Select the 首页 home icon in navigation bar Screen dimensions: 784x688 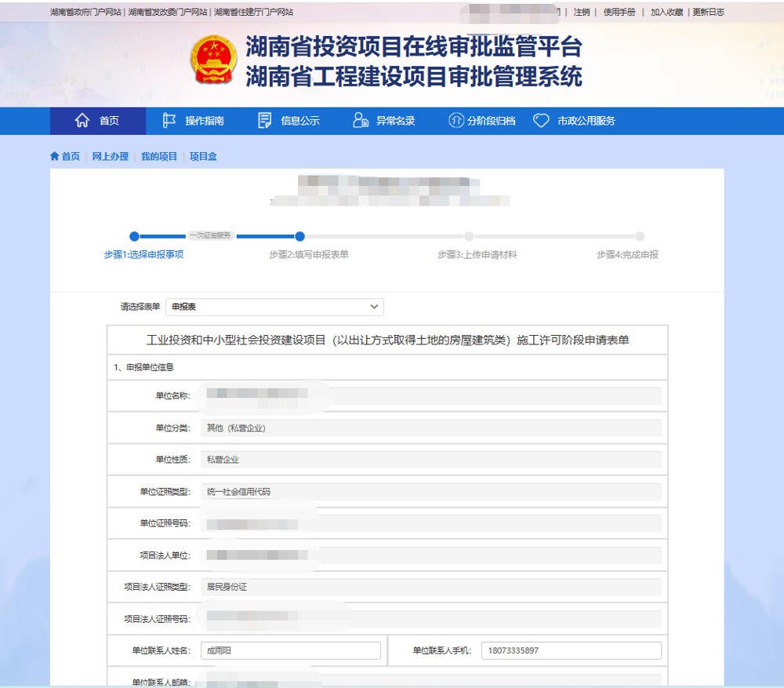point(82,120)
